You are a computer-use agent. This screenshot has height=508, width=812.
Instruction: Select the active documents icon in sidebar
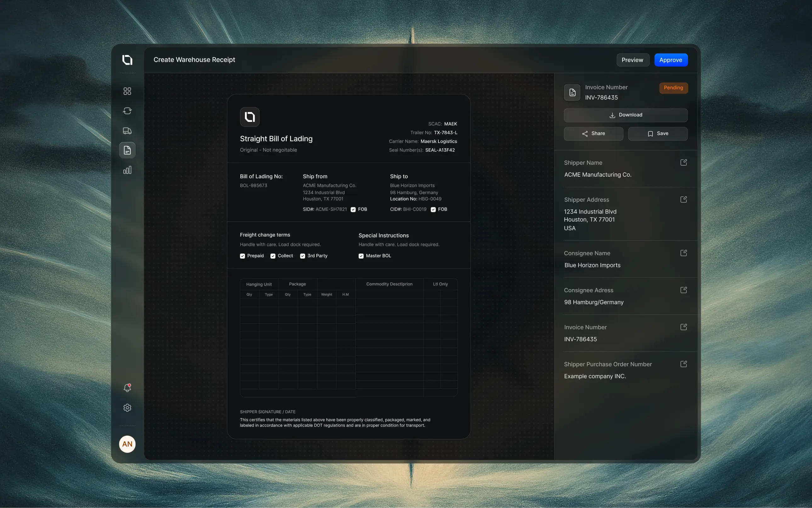coord(127,150)
